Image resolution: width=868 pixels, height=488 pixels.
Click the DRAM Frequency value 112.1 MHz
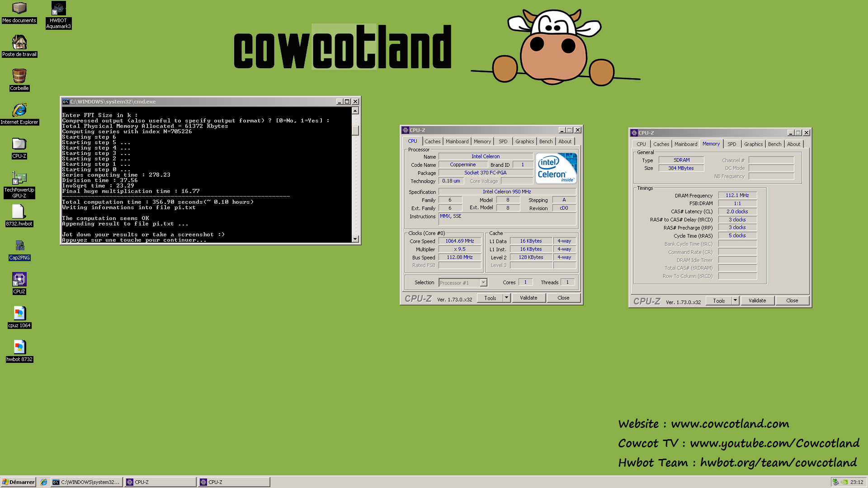coord(737,196)
